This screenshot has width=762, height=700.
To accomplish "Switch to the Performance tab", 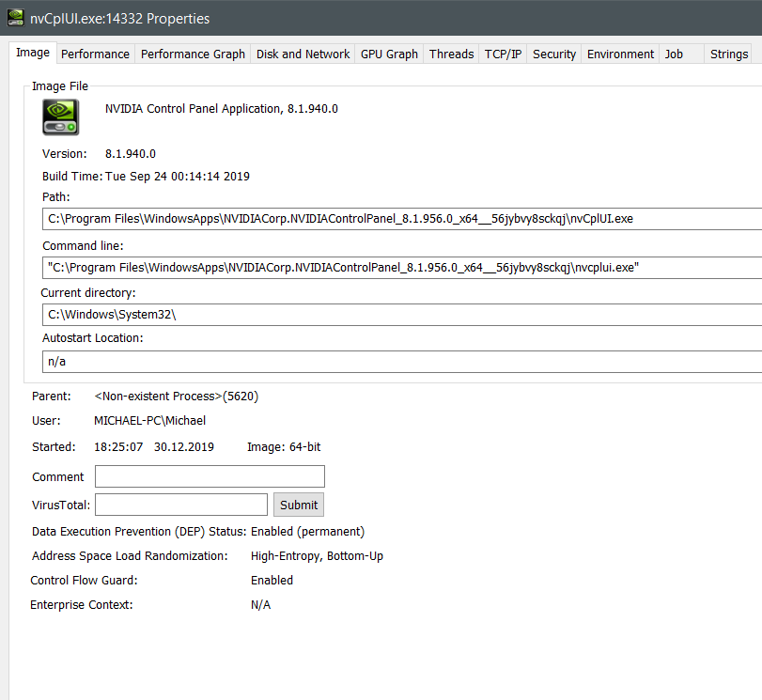I will 95,54.
